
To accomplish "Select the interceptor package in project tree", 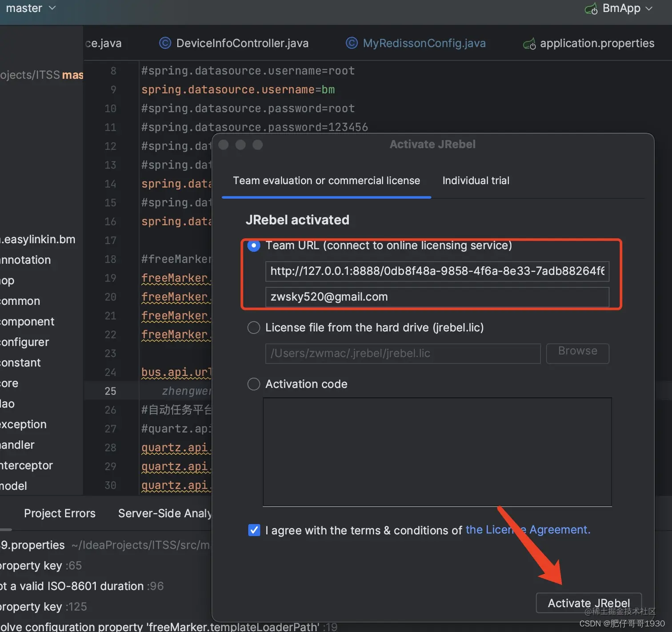I will click(26, 465).
